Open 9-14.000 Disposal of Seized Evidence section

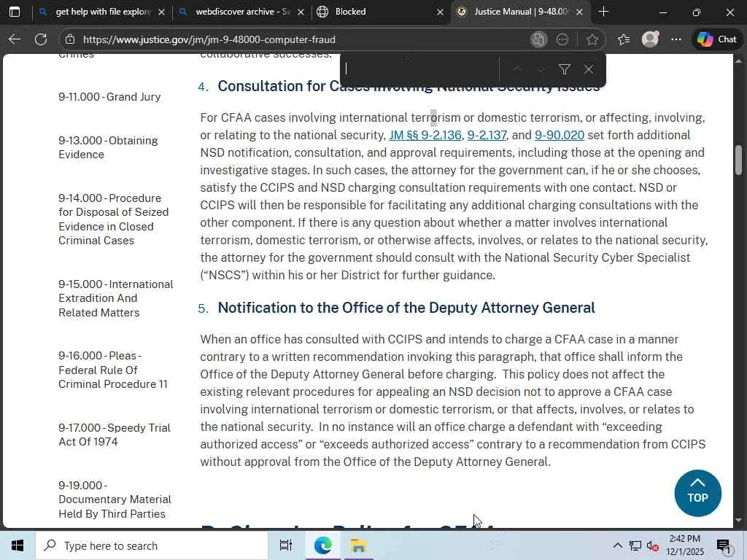click(x=113, y=219)
